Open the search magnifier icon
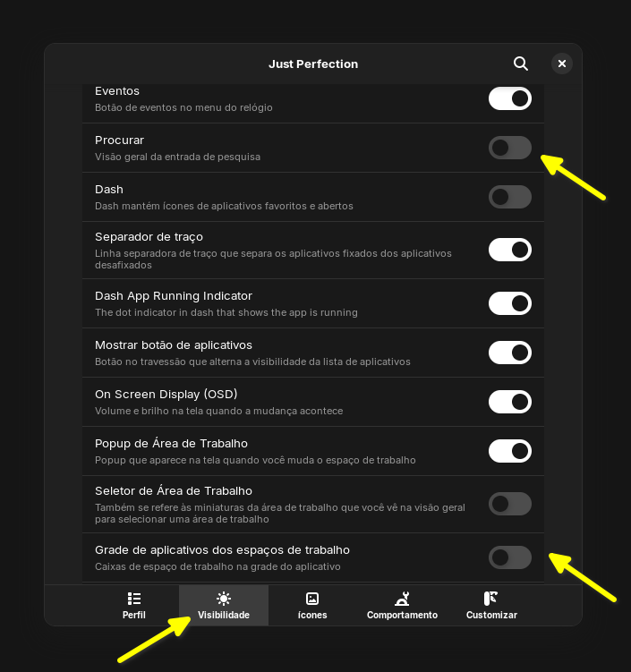Screen dimensions: 631x672 click(x=520, y=64)
